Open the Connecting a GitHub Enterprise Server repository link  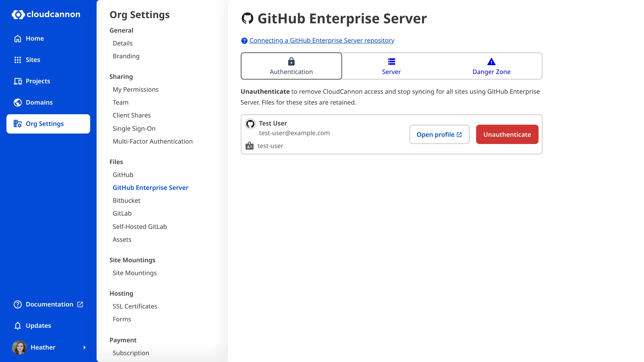pyautogui.click(x=322, y=40)
